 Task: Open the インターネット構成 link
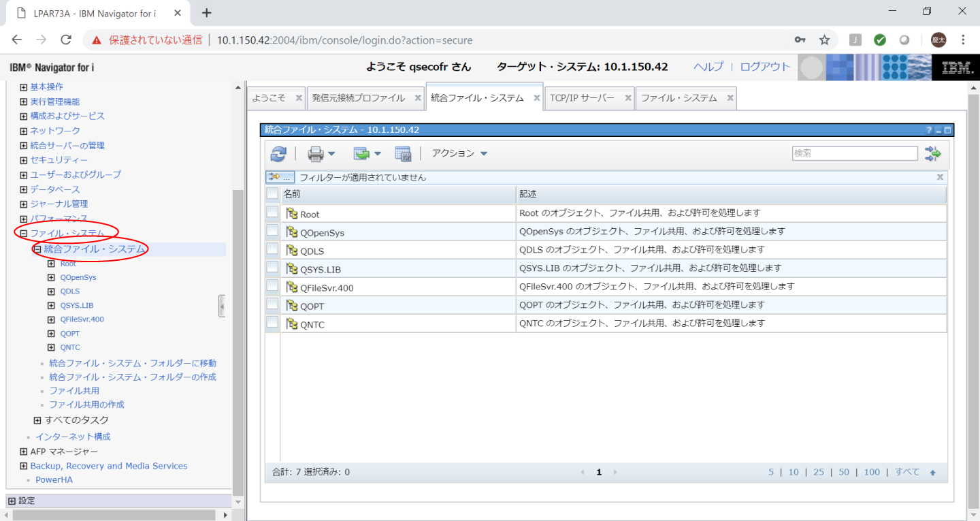click(73, 437)
